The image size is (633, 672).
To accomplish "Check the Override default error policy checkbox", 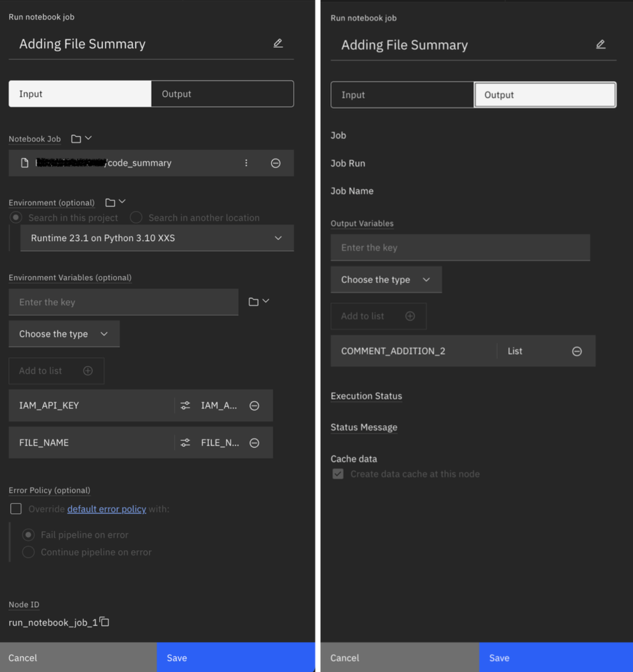I will click(x=15, y=509).
